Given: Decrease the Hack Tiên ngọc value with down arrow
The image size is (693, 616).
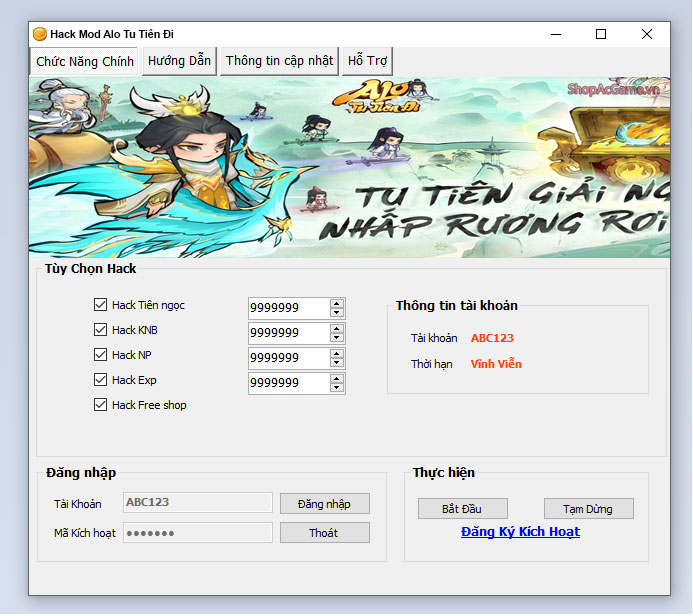Looking at the screenshot, I should (337, 312).
